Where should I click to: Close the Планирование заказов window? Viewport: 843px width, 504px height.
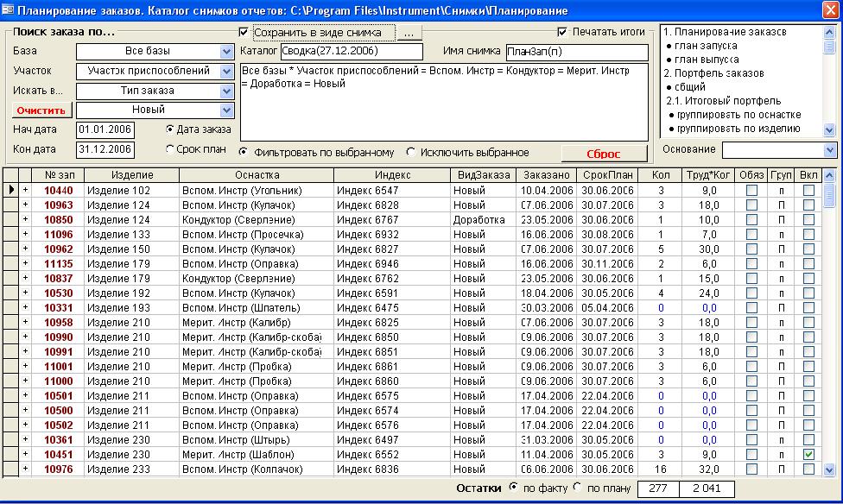click(x=831, y=10)
